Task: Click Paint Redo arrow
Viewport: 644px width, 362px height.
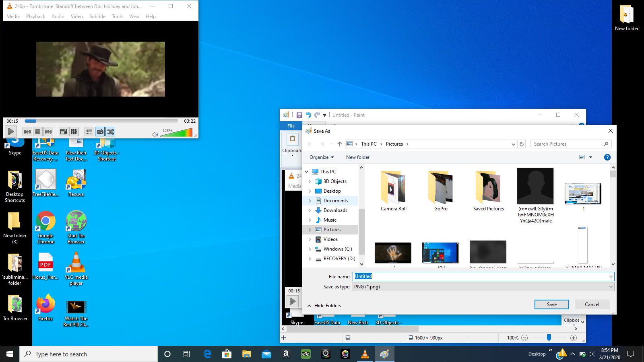Action: [317, 115]
